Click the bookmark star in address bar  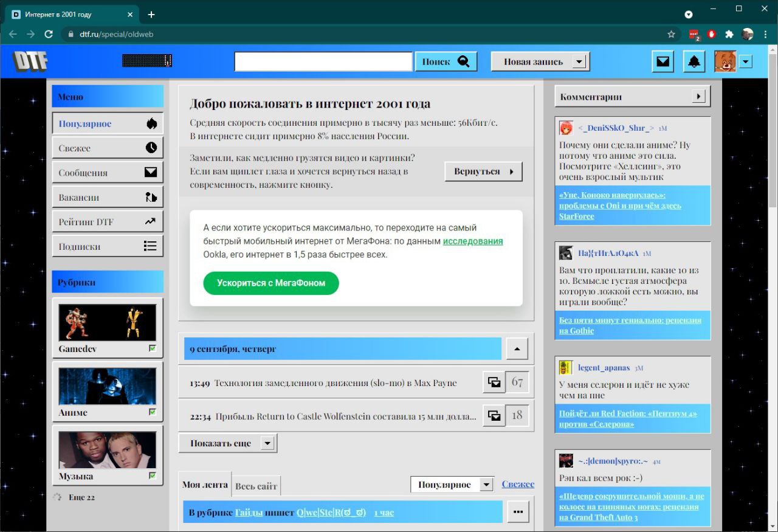tap(671, 34)
